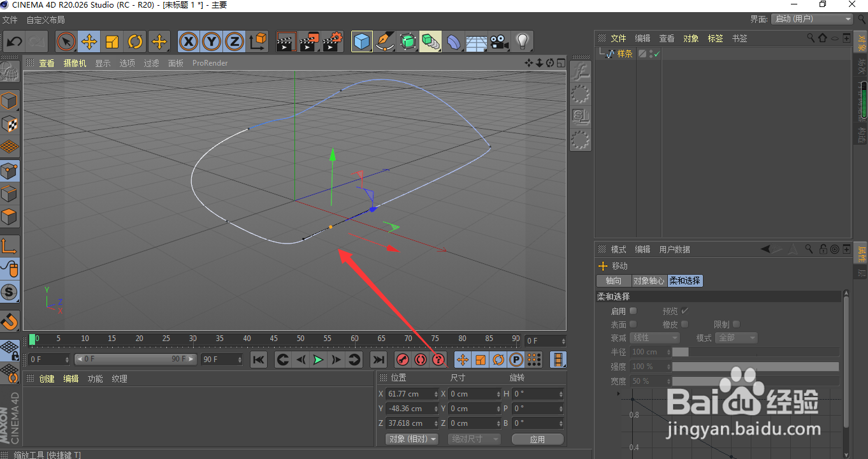Viewport: 868px width, 459px height.
Task: Go to start of animation
Action: [258, 360]
